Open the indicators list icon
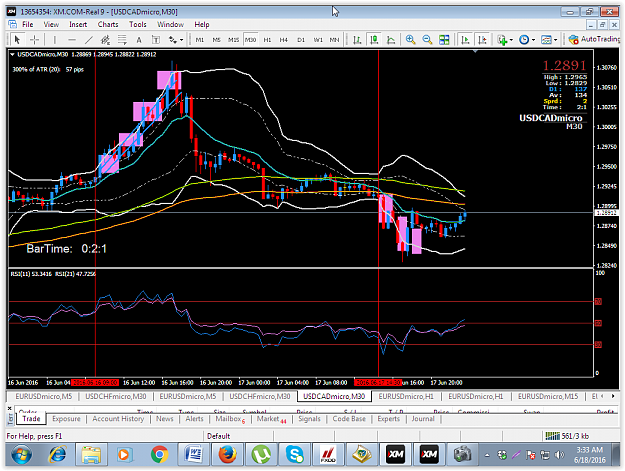Screen dimensions: 625x471 pyautogui.click(x=502, y=39)
